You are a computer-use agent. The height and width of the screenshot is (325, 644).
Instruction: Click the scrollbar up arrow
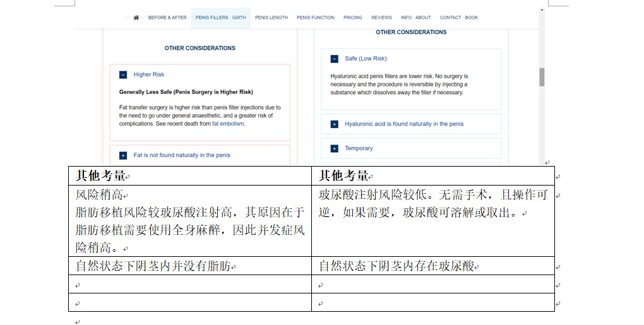click(542, 10)
